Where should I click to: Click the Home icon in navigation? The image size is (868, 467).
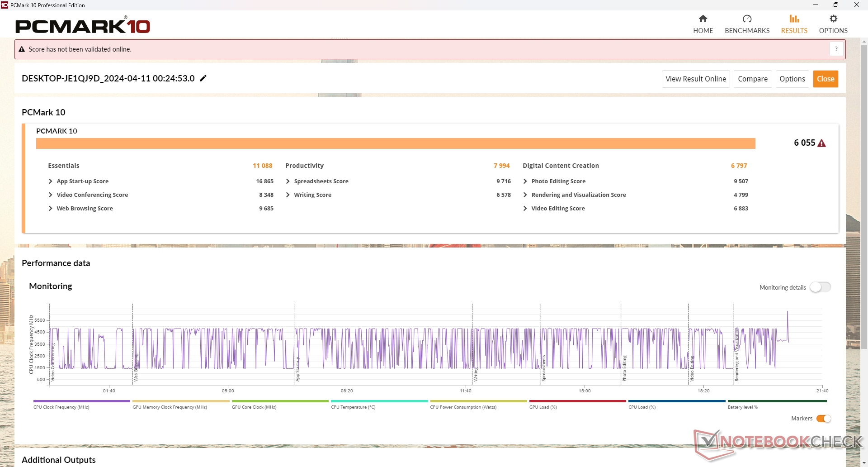point(703,19)
